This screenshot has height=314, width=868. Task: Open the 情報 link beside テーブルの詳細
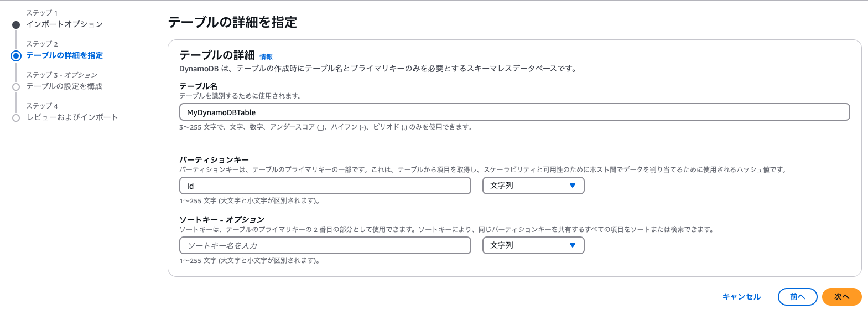point(266,57)
